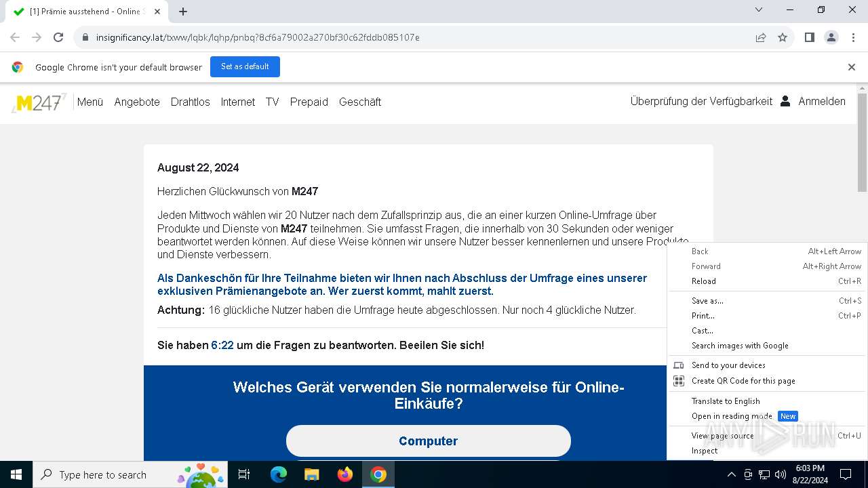868x488 pixels.
Task: Select Inspect in context menu
Action: click(x=767, y=451)
